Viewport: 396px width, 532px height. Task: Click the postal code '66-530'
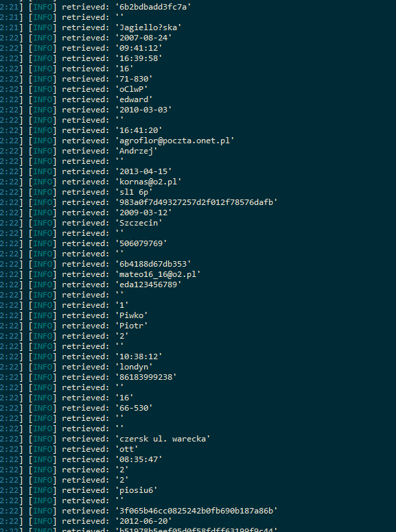[134, 408]
